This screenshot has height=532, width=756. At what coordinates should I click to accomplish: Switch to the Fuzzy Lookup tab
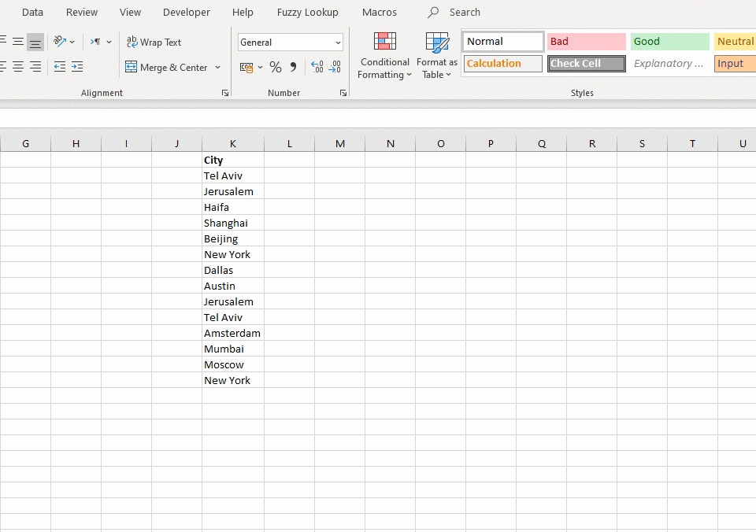[307, 13]
